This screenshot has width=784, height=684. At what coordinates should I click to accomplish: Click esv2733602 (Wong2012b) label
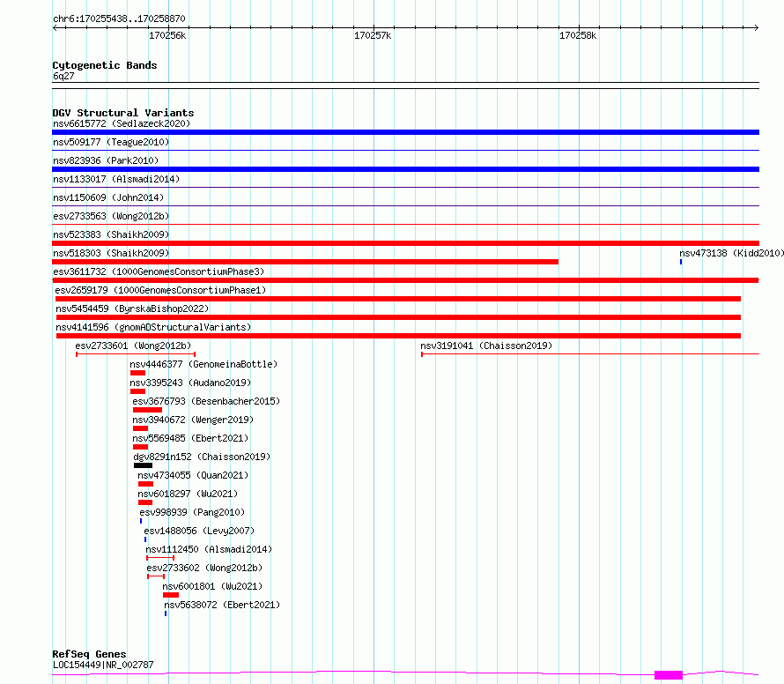pyautogui.click(x=204, y=568)
